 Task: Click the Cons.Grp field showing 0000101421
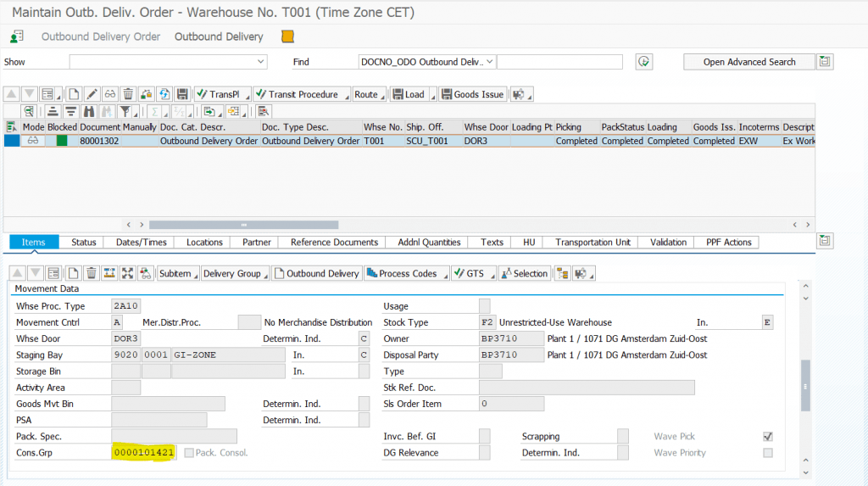click(143, 453)
